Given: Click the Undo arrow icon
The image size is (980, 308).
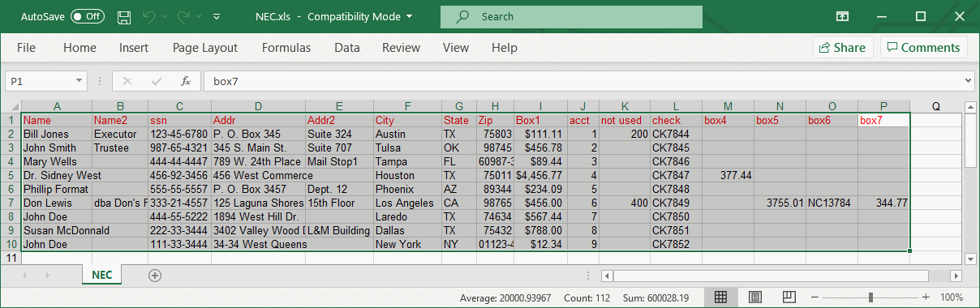Looking at the screenshot, I should coord(148,16).
